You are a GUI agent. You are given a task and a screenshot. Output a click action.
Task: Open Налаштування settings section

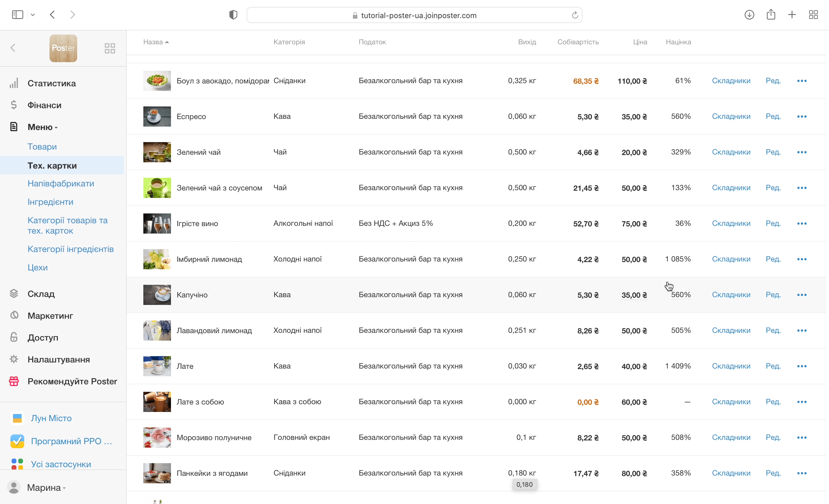[58, 359]
